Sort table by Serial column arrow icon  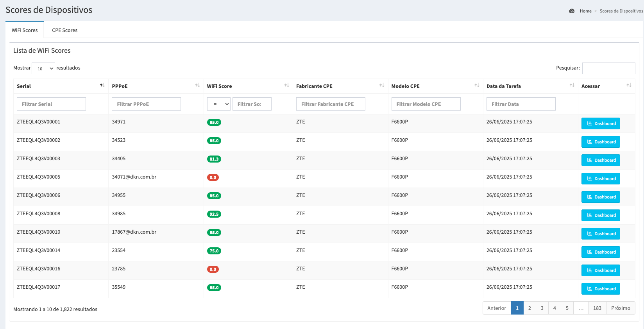(102, 85)
